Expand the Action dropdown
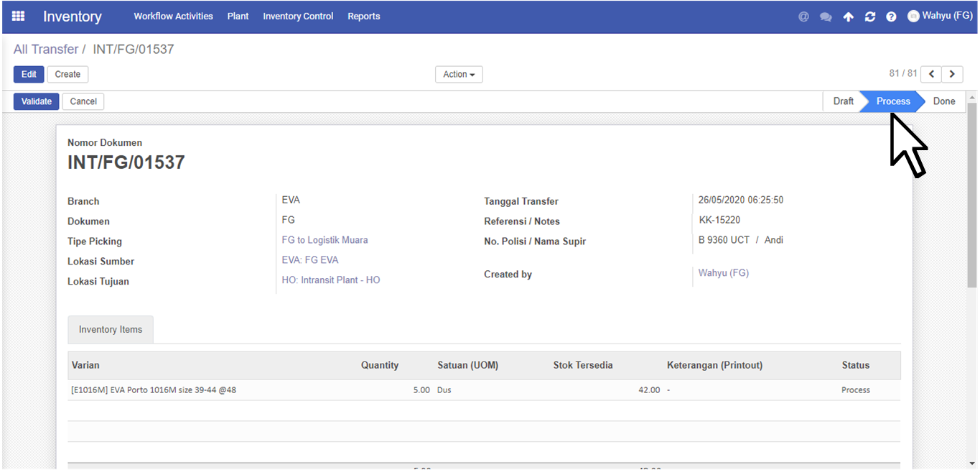The width and height of the screenshot is (980, 470). [x=459, y=74]
